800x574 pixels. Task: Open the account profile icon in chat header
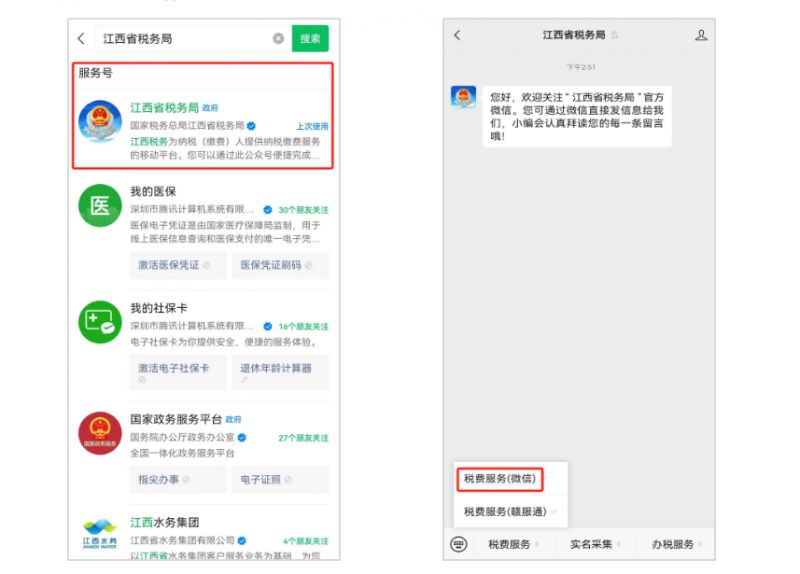pyautogui.click(x=701, y=35)
